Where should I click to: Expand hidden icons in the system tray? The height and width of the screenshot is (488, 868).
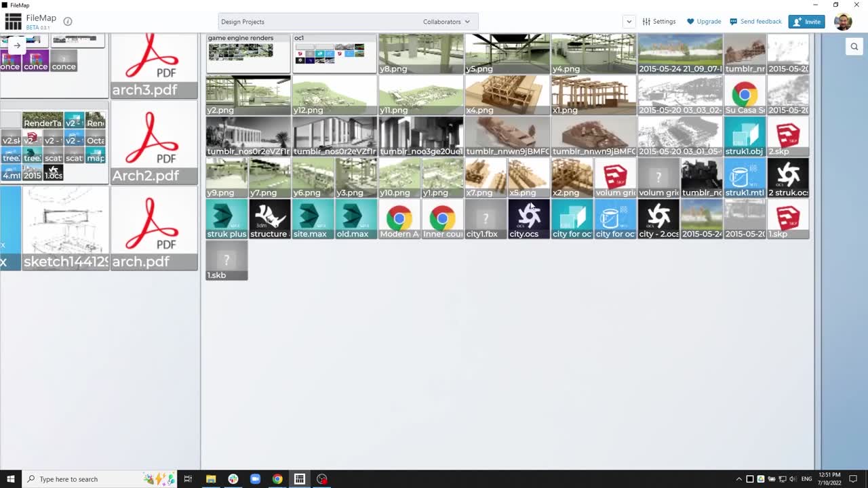pos(739,479)
